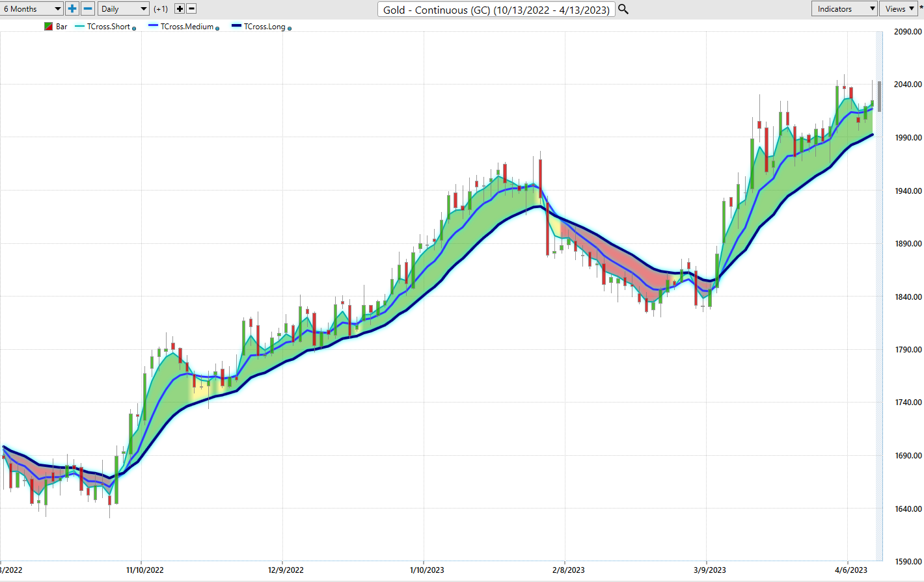This screenshot has height=582, width=924.
Task: Click the TCross.Long legend label
Action: tap(265, 27)
